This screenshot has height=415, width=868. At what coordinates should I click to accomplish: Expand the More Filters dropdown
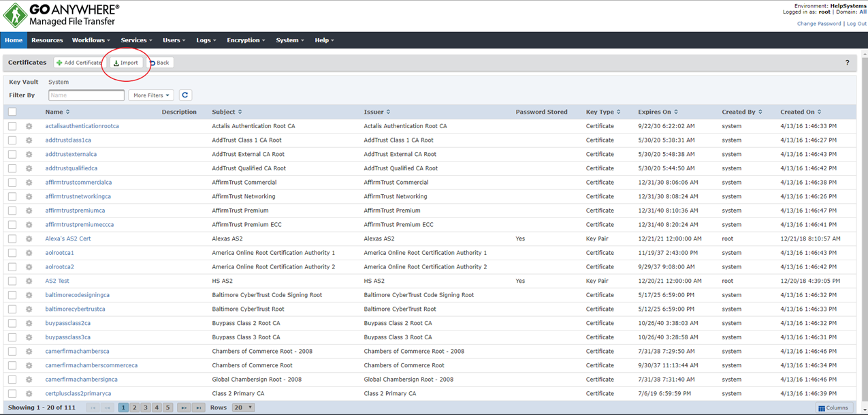pos(151,95)
